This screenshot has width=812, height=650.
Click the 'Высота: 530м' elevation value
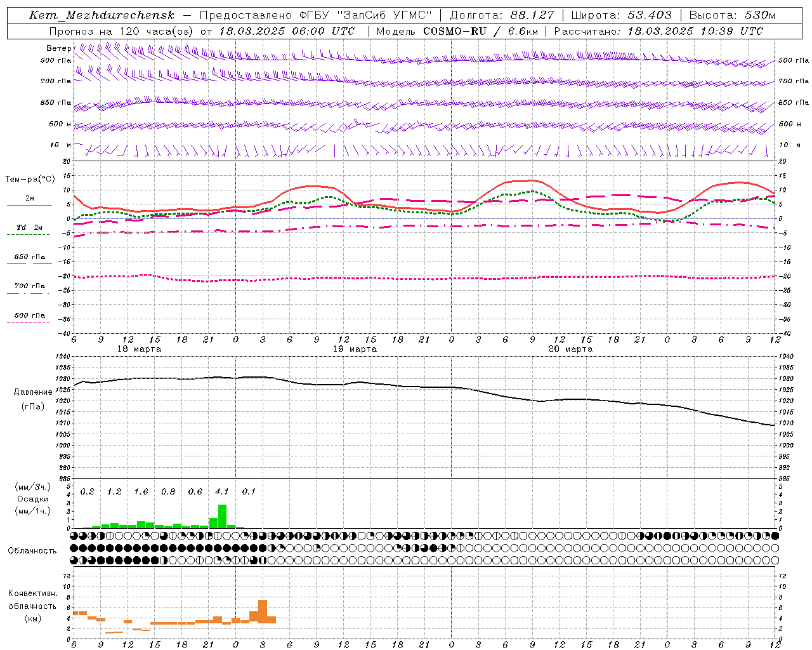pos(732,15)
